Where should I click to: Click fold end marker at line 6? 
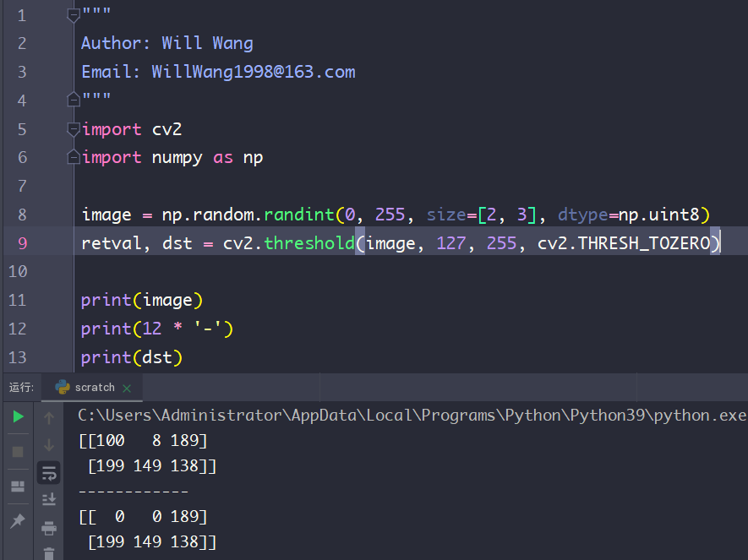click(x=74, y=157)
